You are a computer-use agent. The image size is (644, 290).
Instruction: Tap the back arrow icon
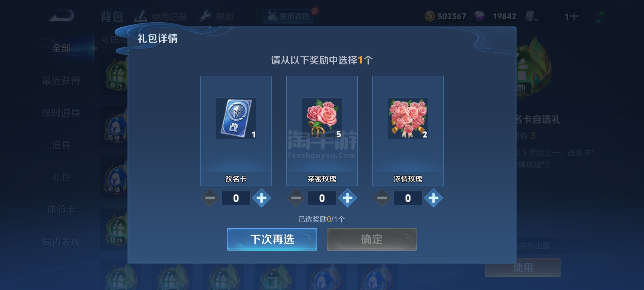click(62, 16)
